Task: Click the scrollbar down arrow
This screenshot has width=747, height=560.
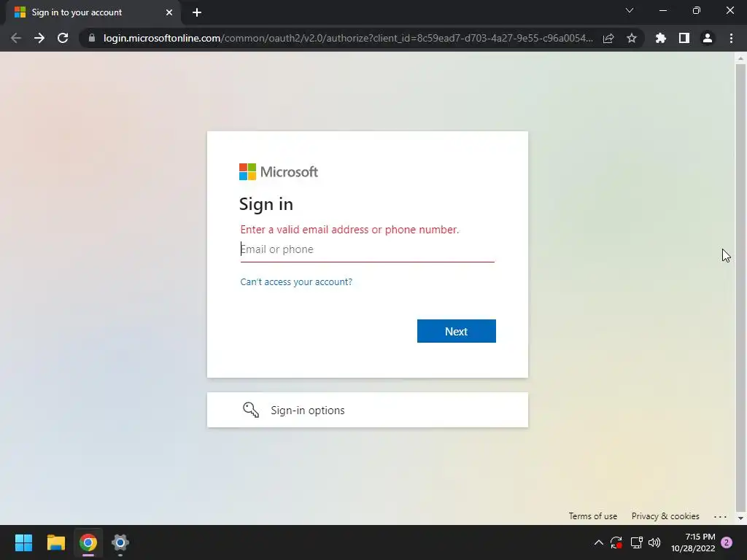Action: pos(740,518)
